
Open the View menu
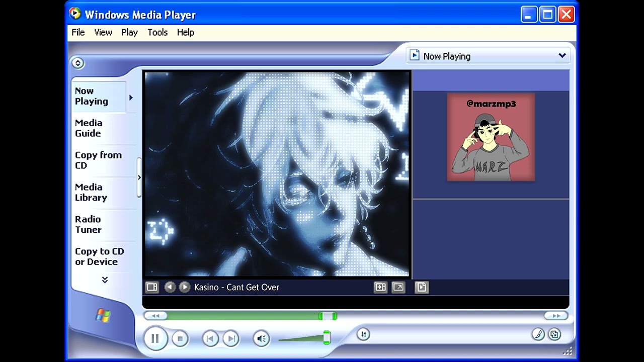(x=103, y=32)
